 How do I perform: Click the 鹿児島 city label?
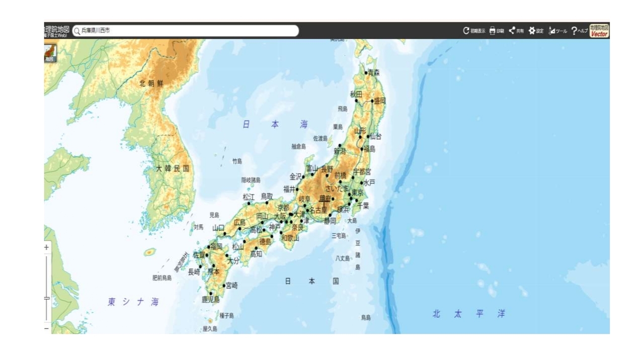211,299
